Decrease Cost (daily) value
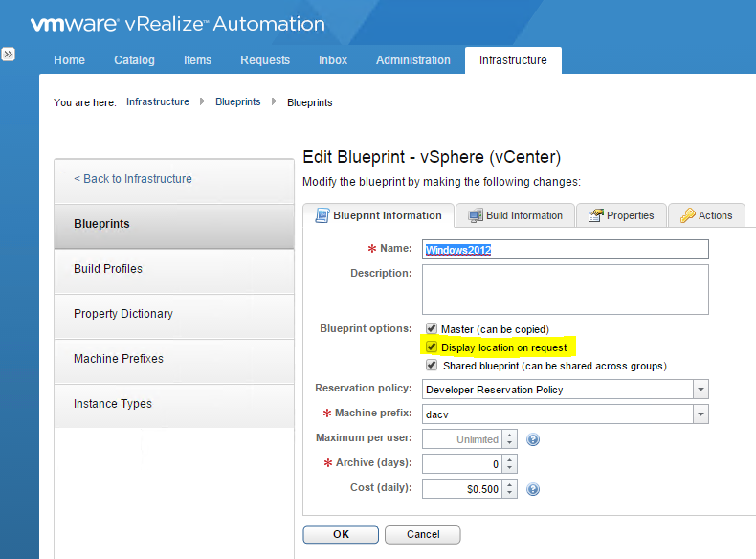Screen dimensions: 756x559 coord(510,493)
